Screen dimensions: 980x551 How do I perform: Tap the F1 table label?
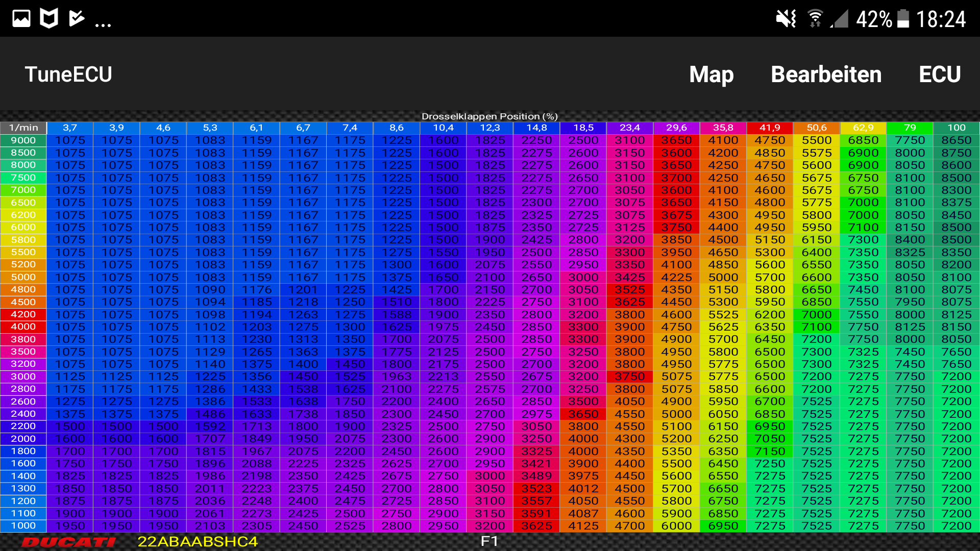pyautogui.click(x=489, y=541)
